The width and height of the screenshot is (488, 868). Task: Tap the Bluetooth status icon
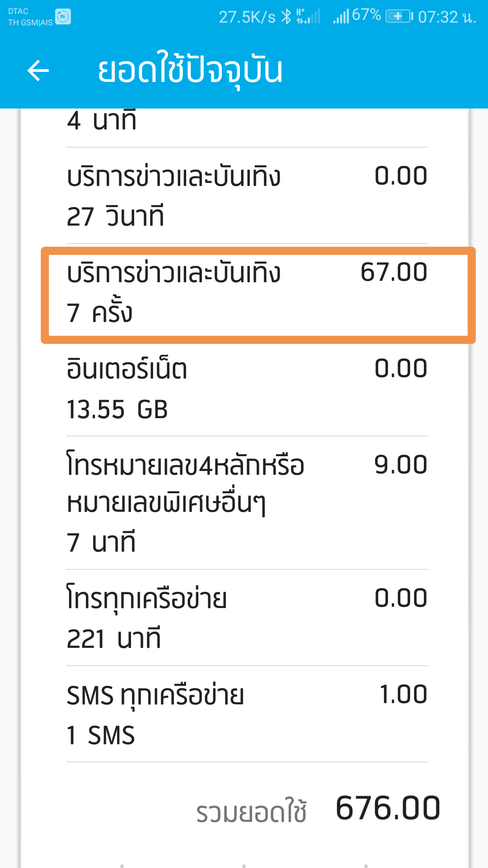pos(286,17)
